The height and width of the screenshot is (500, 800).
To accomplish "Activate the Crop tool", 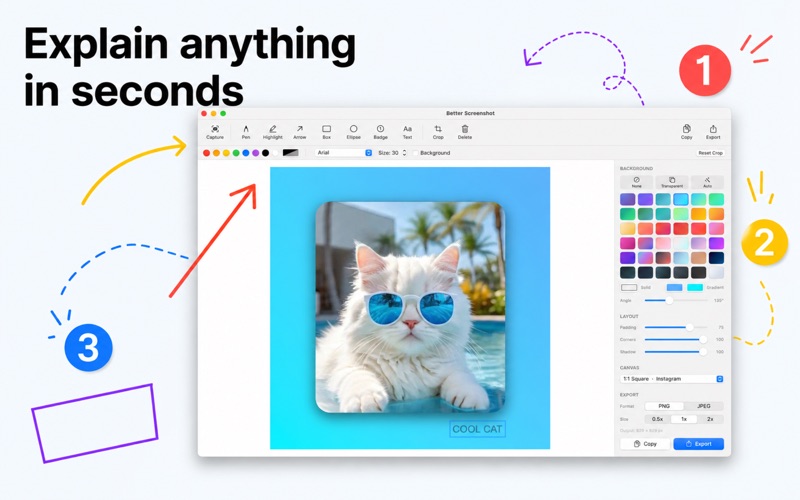I will tap(438, 132).
